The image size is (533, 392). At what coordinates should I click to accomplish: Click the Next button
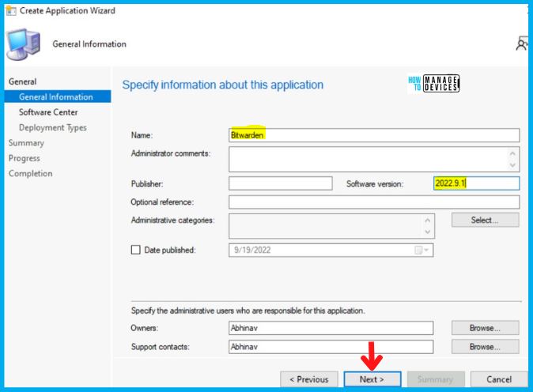point(372,379)
